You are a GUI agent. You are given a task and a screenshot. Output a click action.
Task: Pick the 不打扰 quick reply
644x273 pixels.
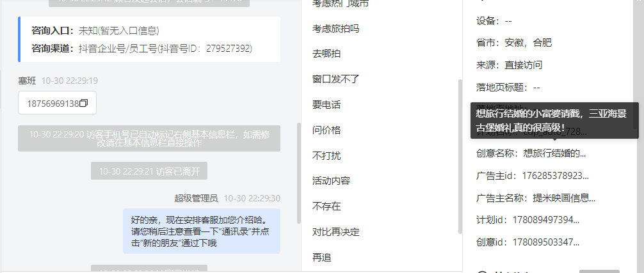(326, 155)
